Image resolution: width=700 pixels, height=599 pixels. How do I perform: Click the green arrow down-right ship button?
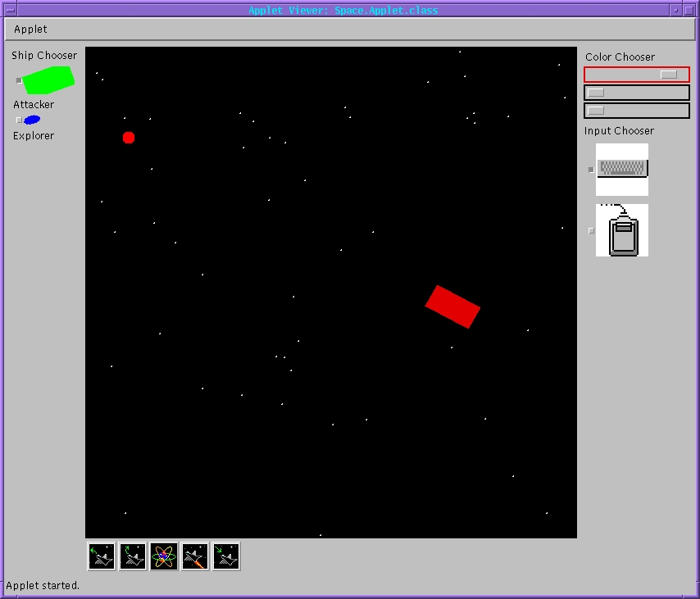pyautogui.click(x=226, y=556)
